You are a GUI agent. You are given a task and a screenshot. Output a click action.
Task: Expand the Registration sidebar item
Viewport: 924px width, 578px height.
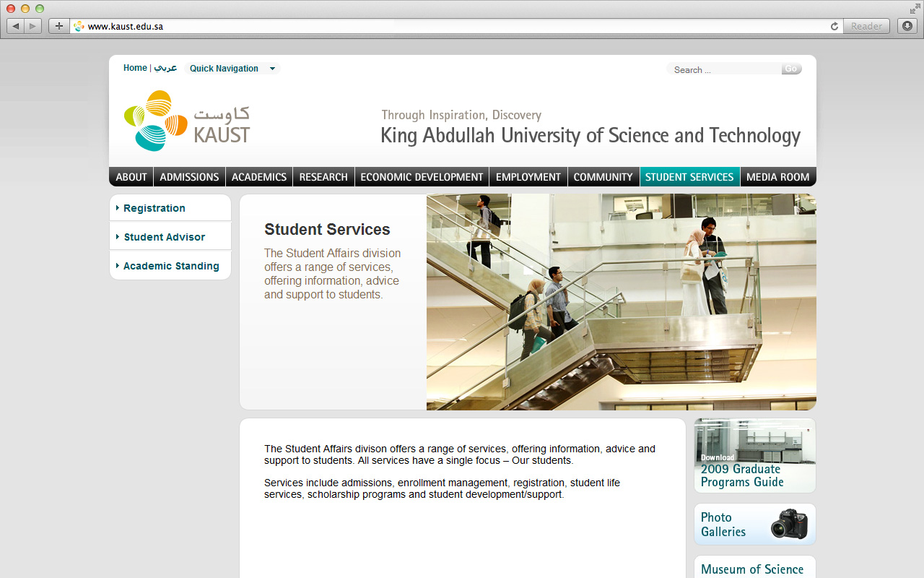tap(154, 208)
